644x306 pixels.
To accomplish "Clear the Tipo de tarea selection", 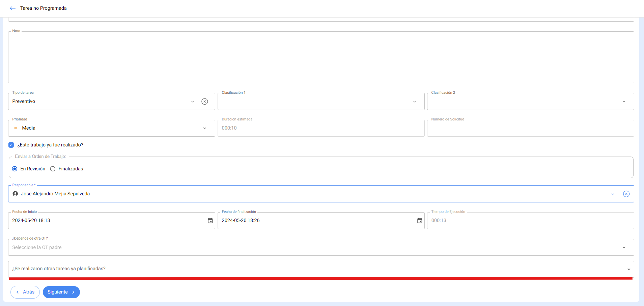I will tap(204, 102).
